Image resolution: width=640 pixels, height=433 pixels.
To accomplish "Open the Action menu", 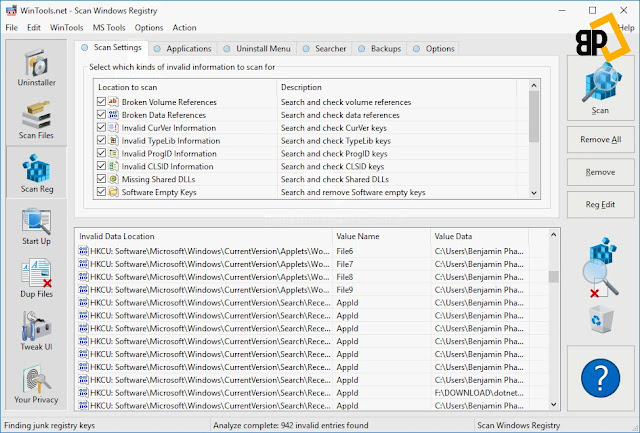I will click(184, 28).
